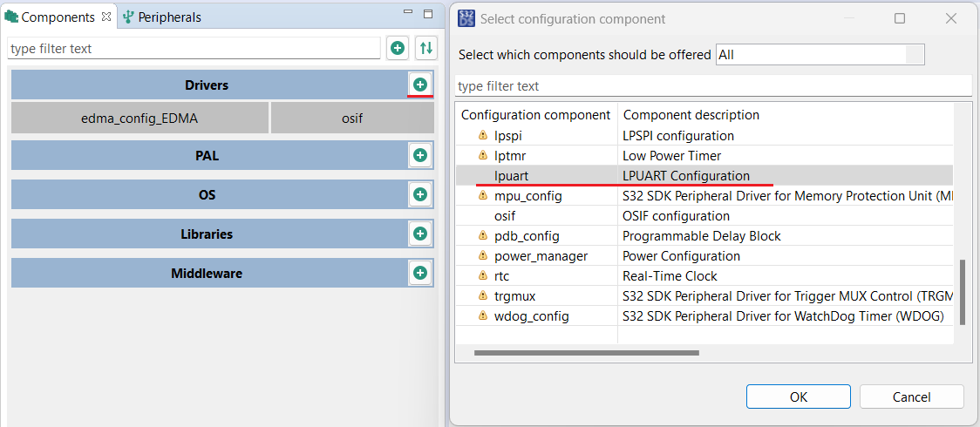
Task: Click the sort arrows icon in Components view
Action: 426,47
